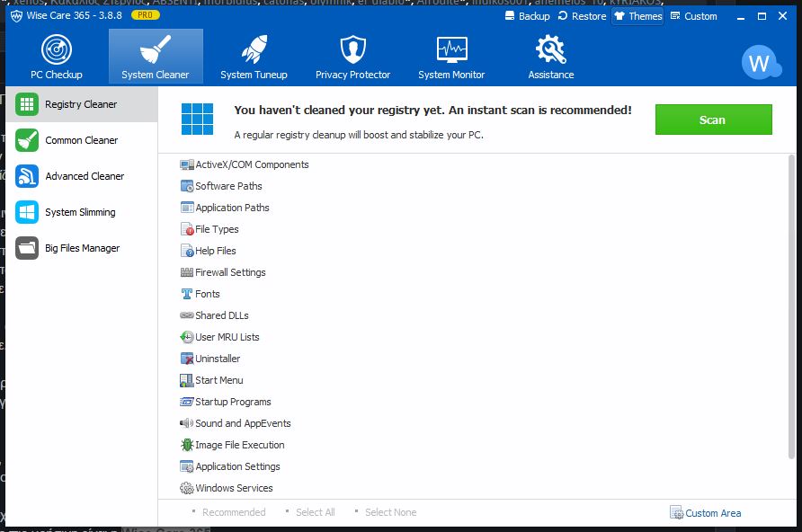The height and width of the screenshot is (532, 802).
Task: Click the Advanced Cleaner blue icon
Action: (x=27, y=176)
